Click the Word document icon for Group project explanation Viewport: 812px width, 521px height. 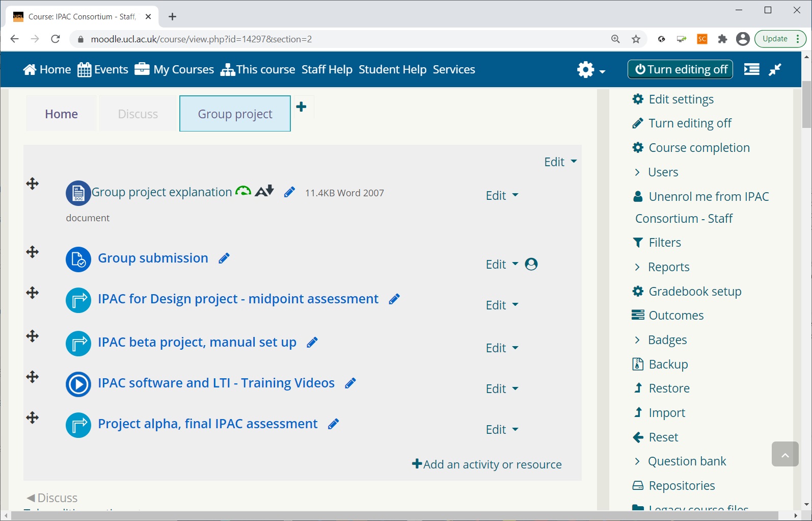[x=78, y=193]
